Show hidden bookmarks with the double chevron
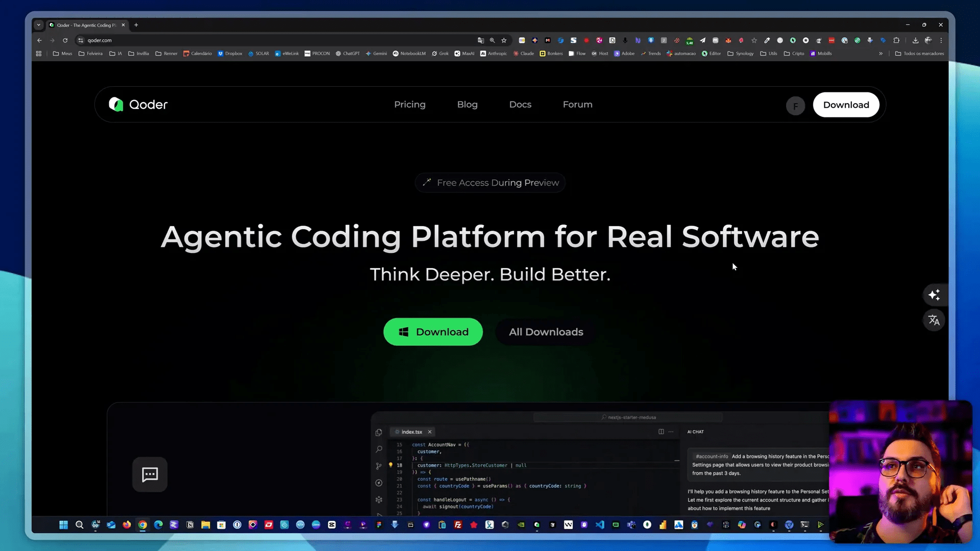980x551 pixels. pyautogui.click(x=880, y=54)
